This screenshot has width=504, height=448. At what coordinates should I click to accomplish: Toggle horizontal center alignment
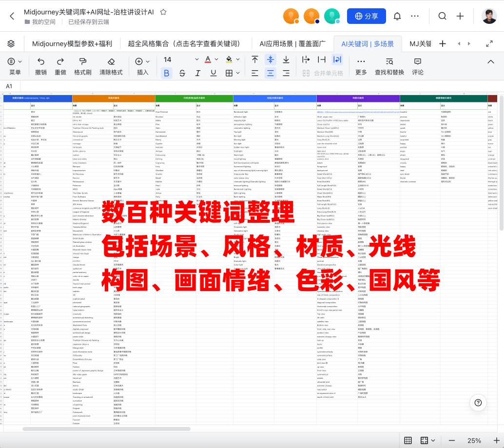coord(271,73)
